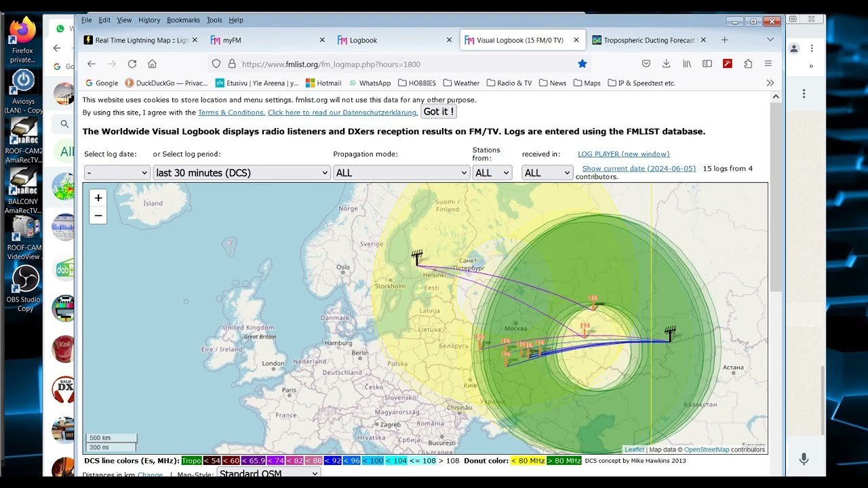Viewport: 868px width, 488px height.
Task: Open a new tab with plus icon
Action: point(724,40)
